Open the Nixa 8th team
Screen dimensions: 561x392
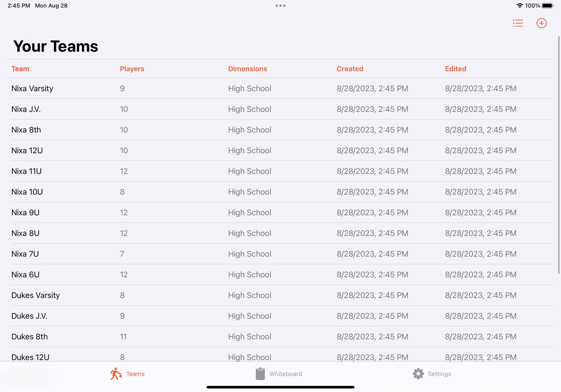point(280,130)
